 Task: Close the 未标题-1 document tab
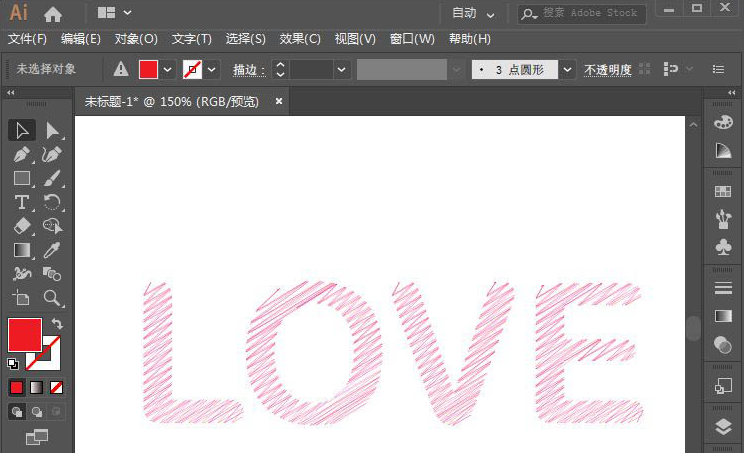click(279, 101)
